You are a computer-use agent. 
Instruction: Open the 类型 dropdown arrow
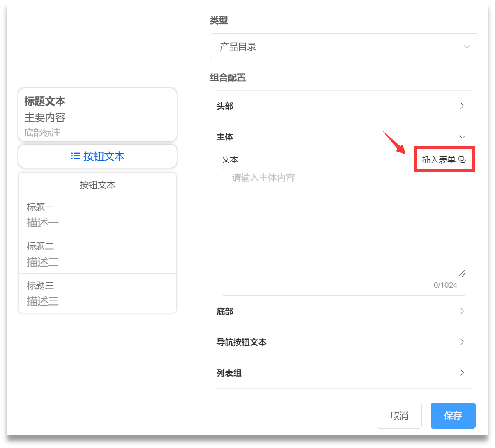coord(466,46)
